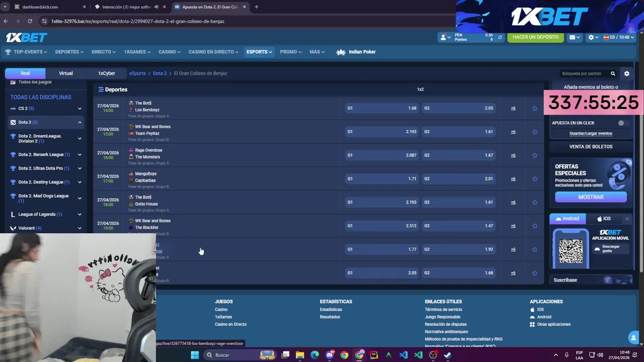The width and height of the screenshot is (644, 362).
Task: Open Guardar/cargar eventos link
Action: click(591, 134)
